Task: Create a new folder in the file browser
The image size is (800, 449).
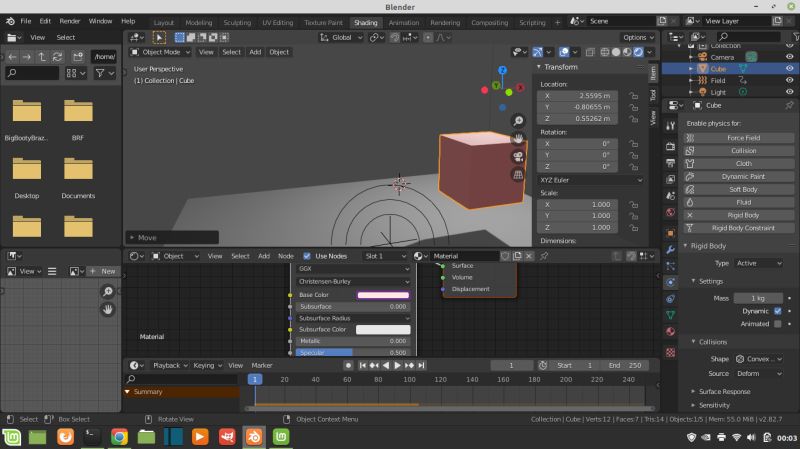Action: coord(78,57)
